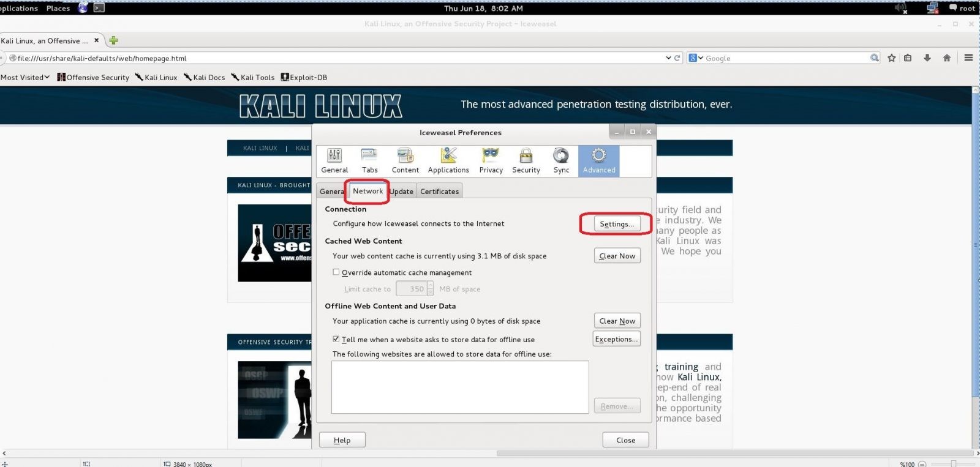Click the Google search field
The width and height of the screenshot is (980, 467).
pos(787,58)
